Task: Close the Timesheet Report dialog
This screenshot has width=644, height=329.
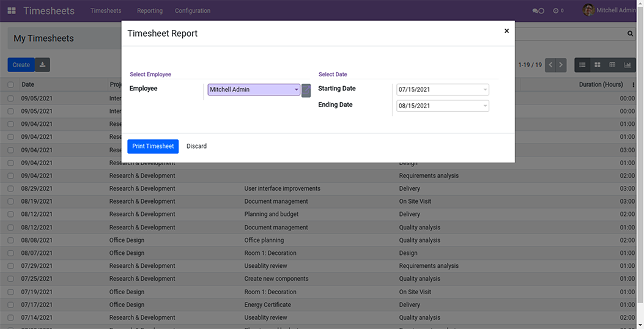Action: pos(506,31)
